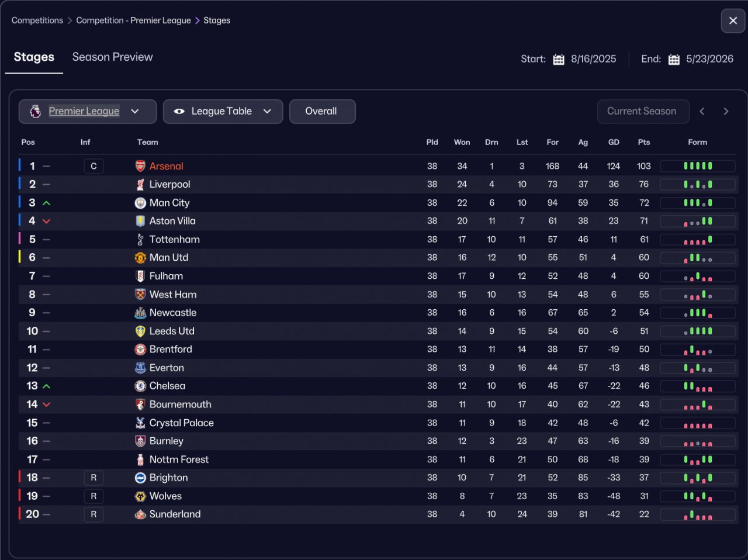Go to next season arrow

(x=726, y=112)
